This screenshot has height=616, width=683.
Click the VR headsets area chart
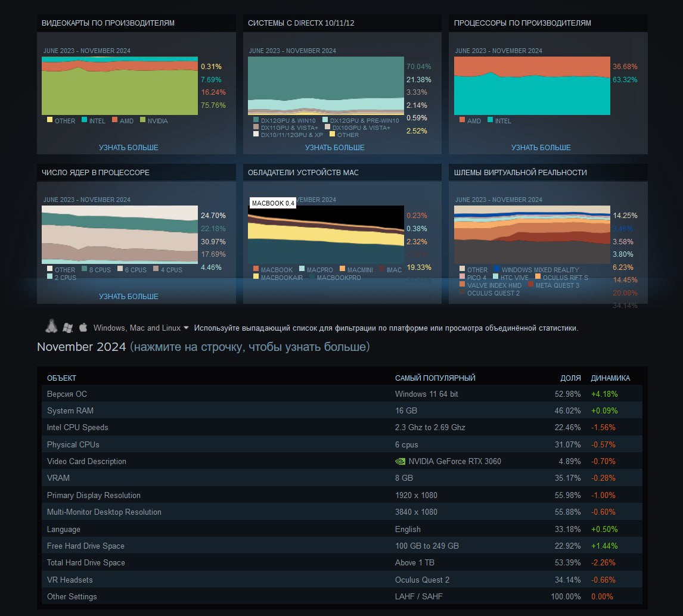[x=532, y=235]
